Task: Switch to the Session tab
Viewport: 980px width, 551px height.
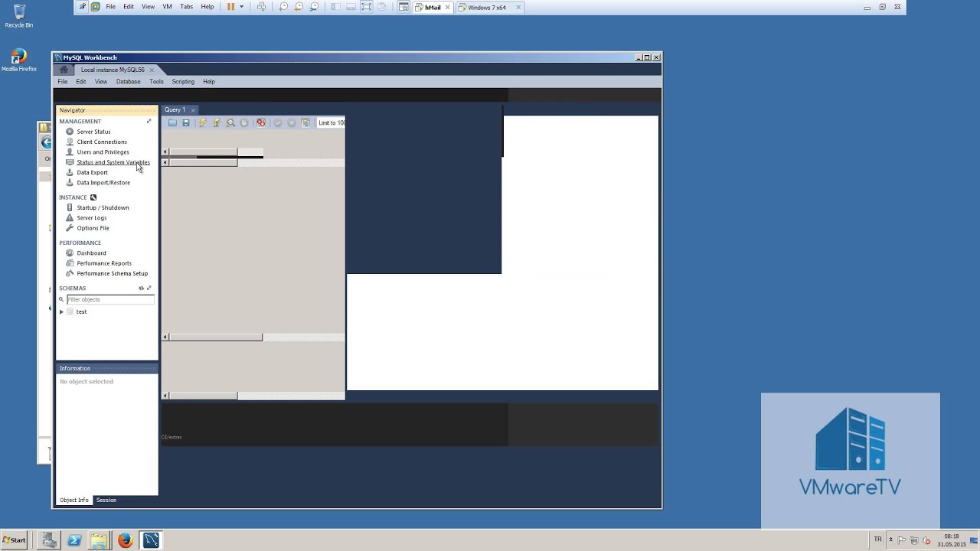Action: 106,500
